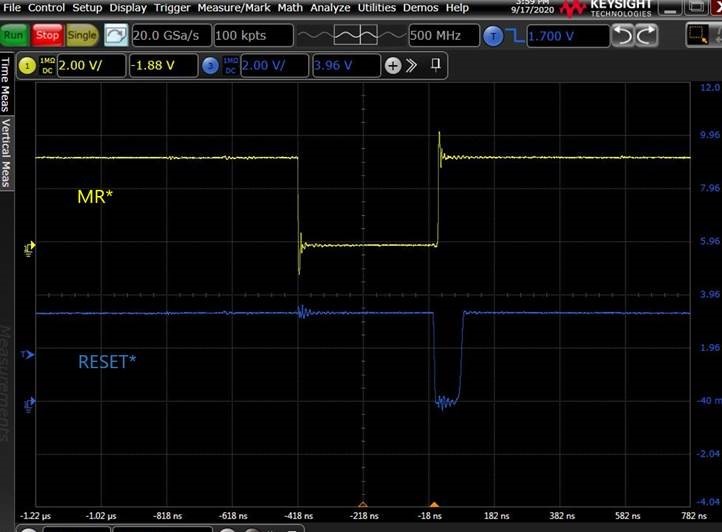This screenshot has width=722, height=532.
Task: Click the redo arrow button
Action: click(x=646, y=35)
